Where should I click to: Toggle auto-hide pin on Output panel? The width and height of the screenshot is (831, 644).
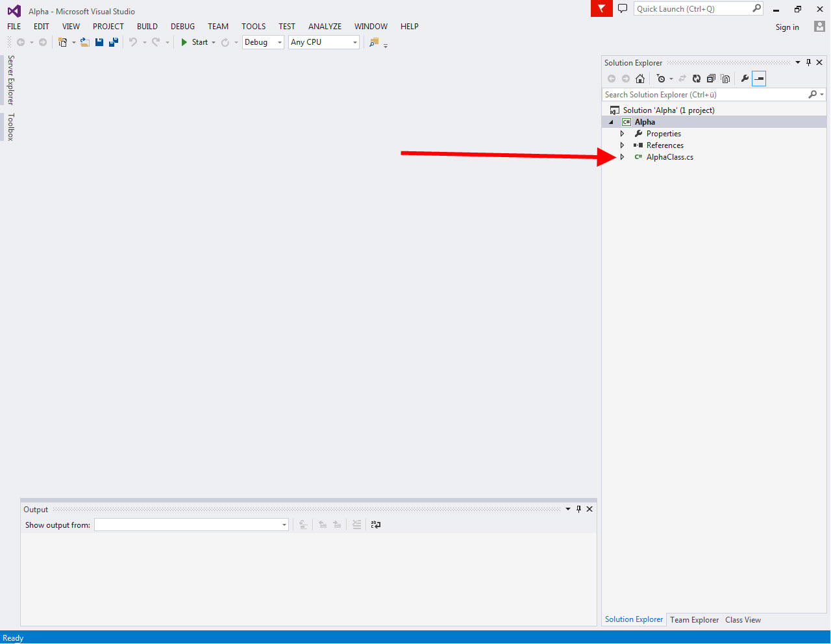pyautogui.click(x=579, y=509)
